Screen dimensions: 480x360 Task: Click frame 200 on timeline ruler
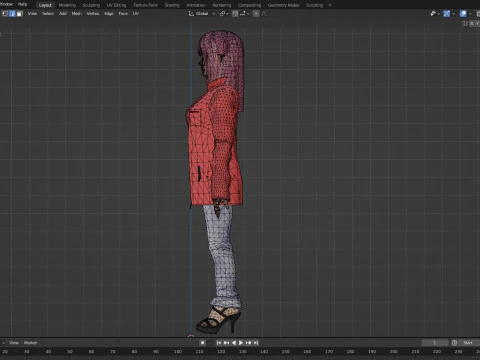tap(393, 352)
